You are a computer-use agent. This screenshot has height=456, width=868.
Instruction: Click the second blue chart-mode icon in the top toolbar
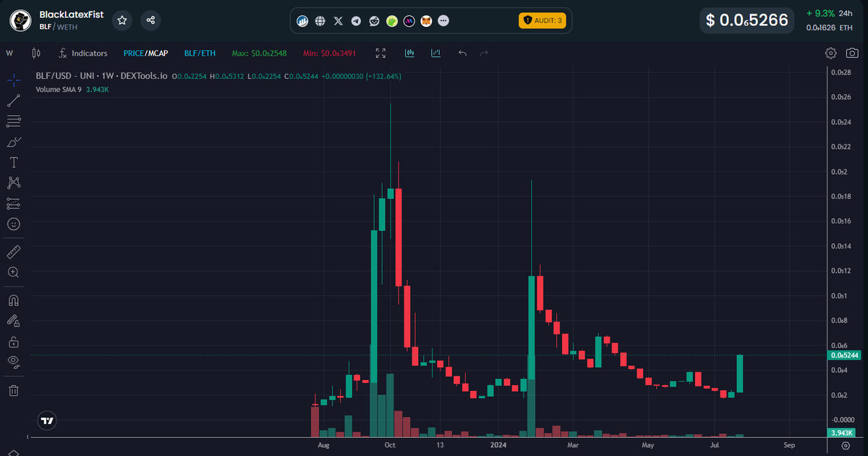point(435,53)
